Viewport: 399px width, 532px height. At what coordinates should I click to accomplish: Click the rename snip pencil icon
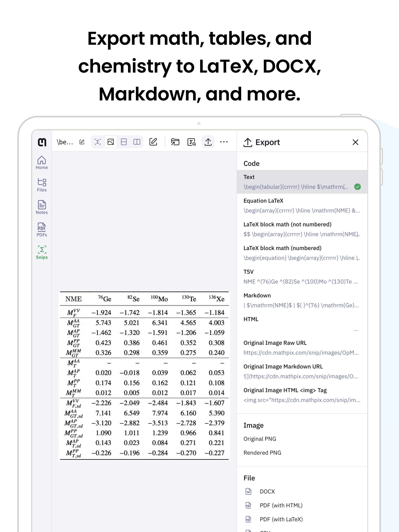pyautogui.click(x=82, y=142)
